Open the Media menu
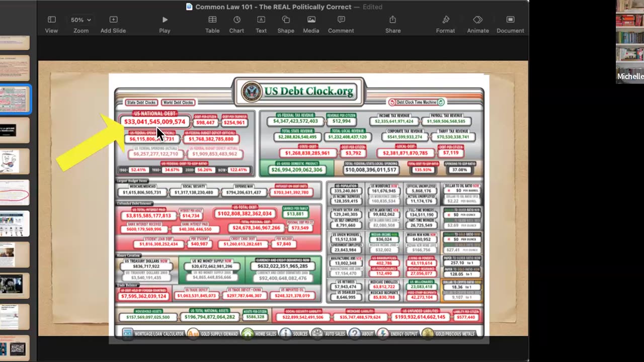Image resolution: width=644 pixels, height=362 pixels. pos(311,24)
